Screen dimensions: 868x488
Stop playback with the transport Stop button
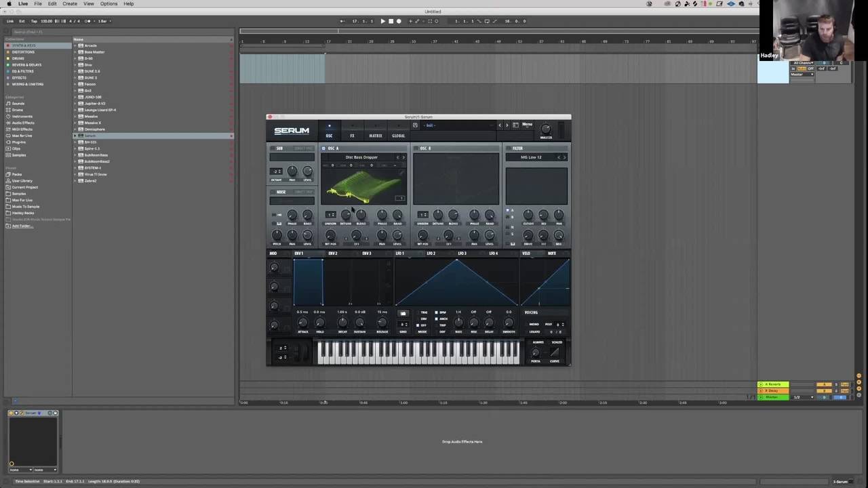tap(391, 21)
